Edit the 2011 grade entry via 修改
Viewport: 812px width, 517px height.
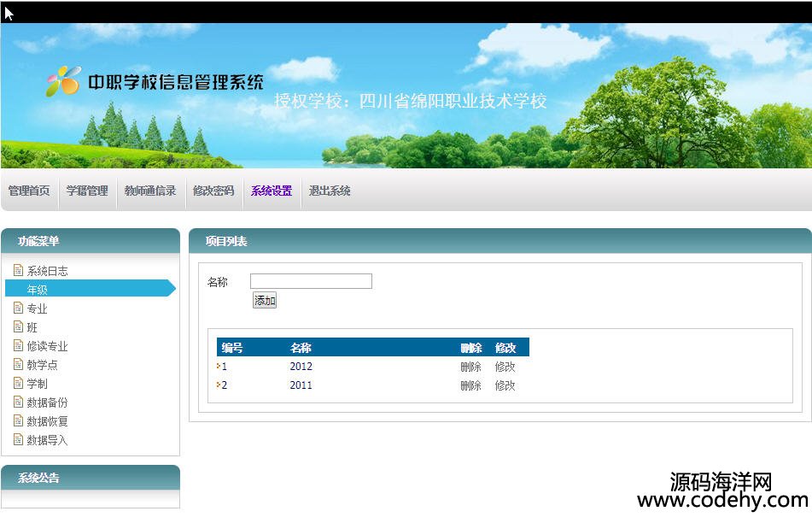[x=505, y=385]
